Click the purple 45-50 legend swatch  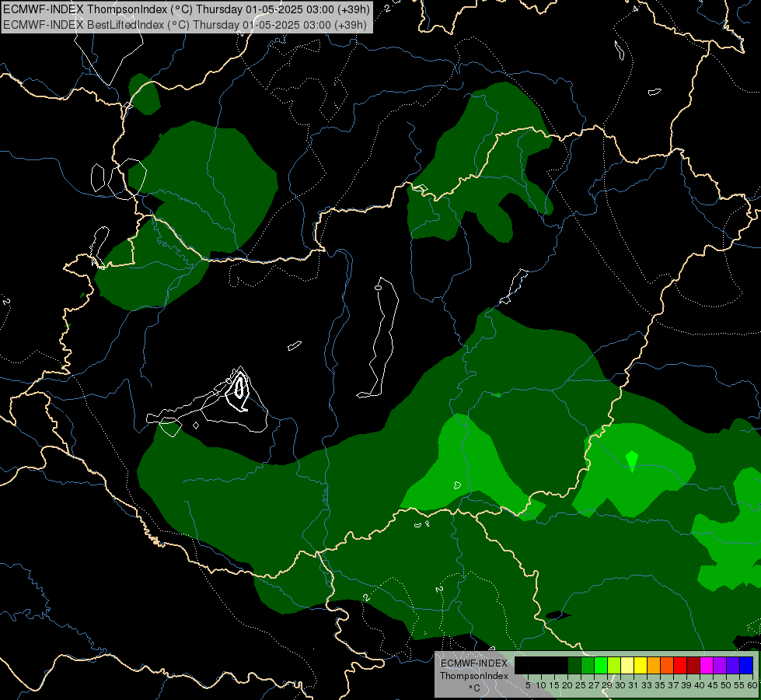720,665
